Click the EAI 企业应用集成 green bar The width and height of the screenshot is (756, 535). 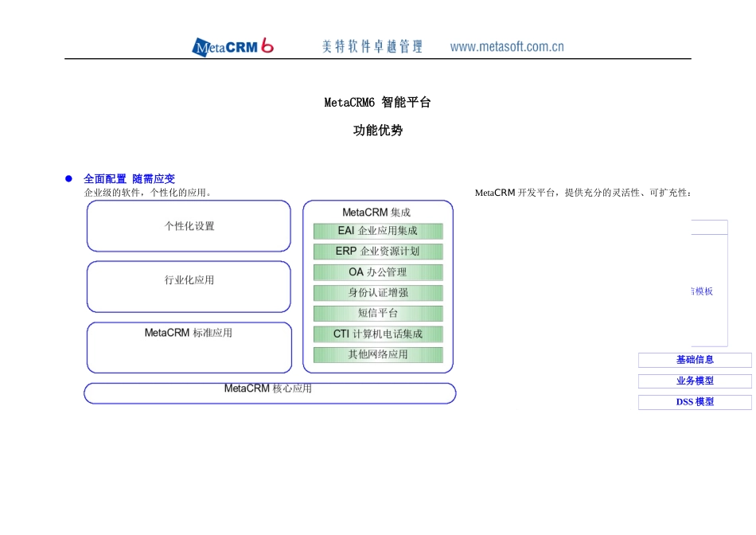pos(378,231)
